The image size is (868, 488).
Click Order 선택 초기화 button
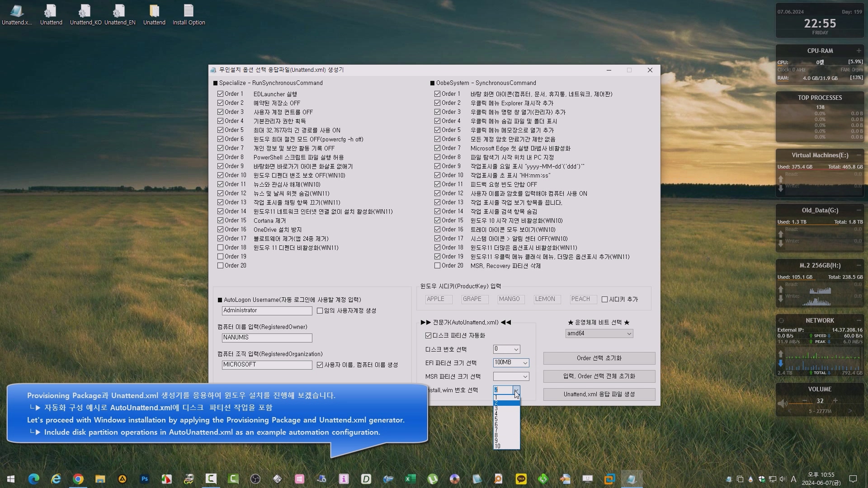599,358
